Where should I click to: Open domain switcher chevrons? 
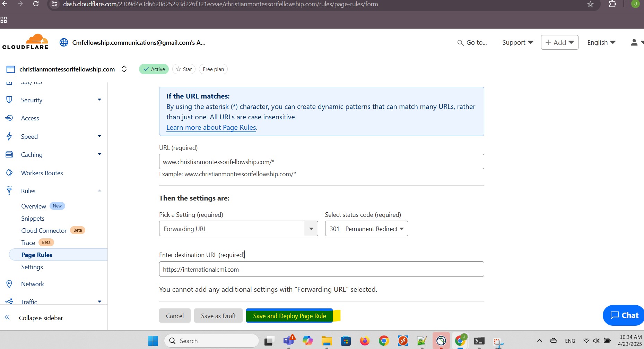pos(124,69)
